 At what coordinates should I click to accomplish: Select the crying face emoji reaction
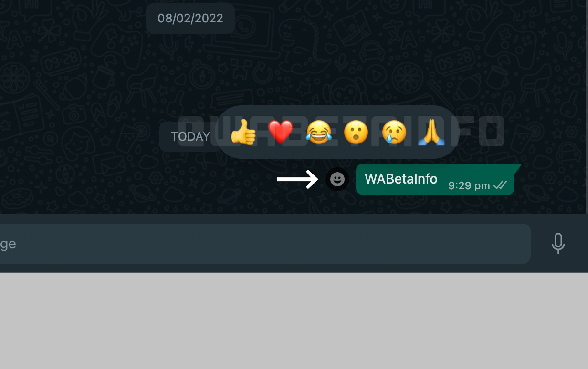(x=394, y=132)
